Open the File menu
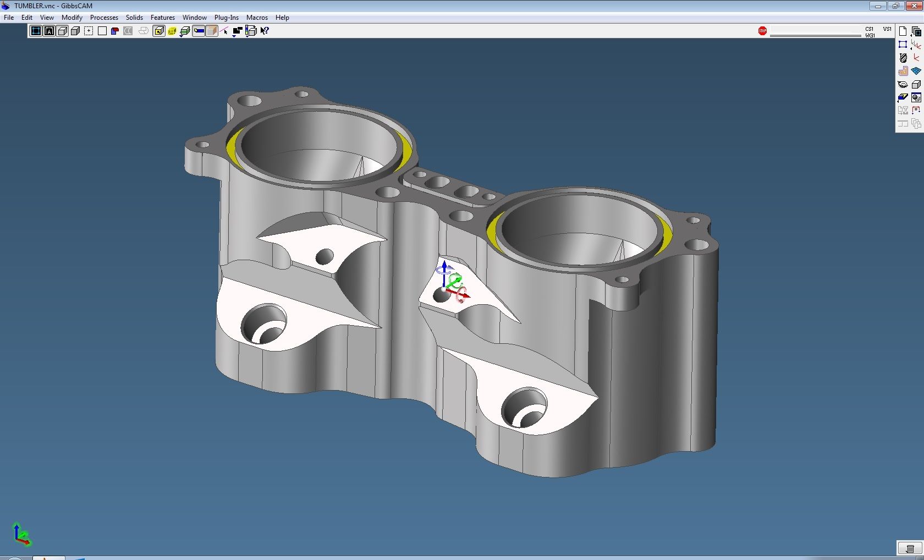Viewport: 924px width, 560px height. (9, 18)
